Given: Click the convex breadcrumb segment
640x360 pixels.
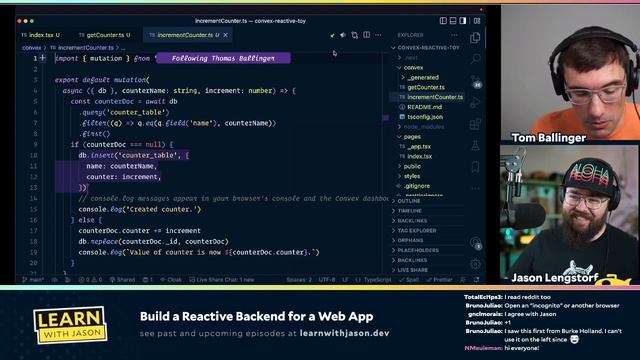Looking at the screenshot, I should point(31,48).
